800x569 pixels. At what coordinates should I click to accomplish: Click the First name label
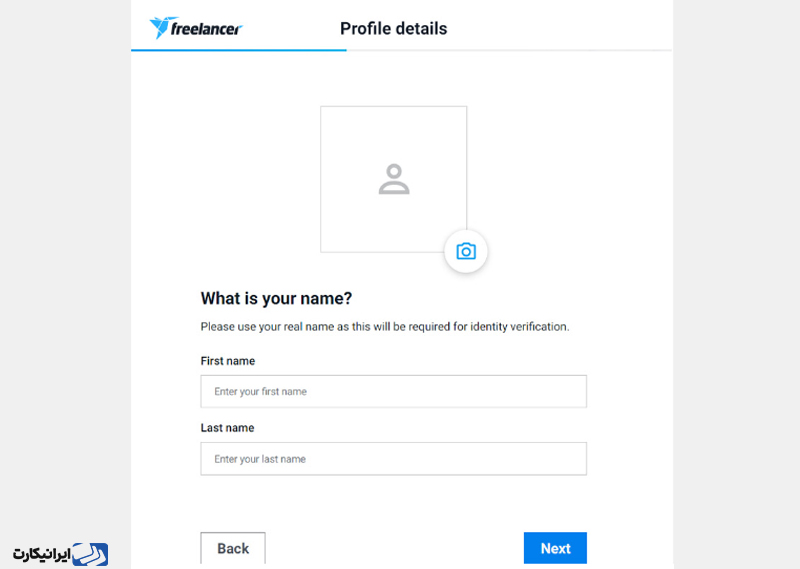[228, 361]
